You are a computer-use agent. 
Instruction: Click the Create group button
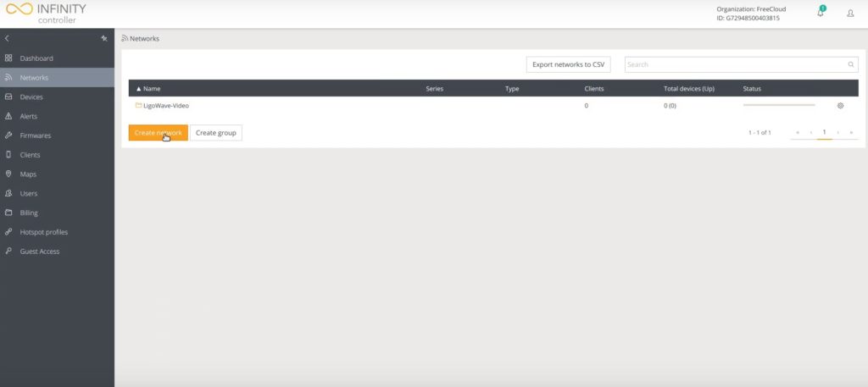[216, 133]
